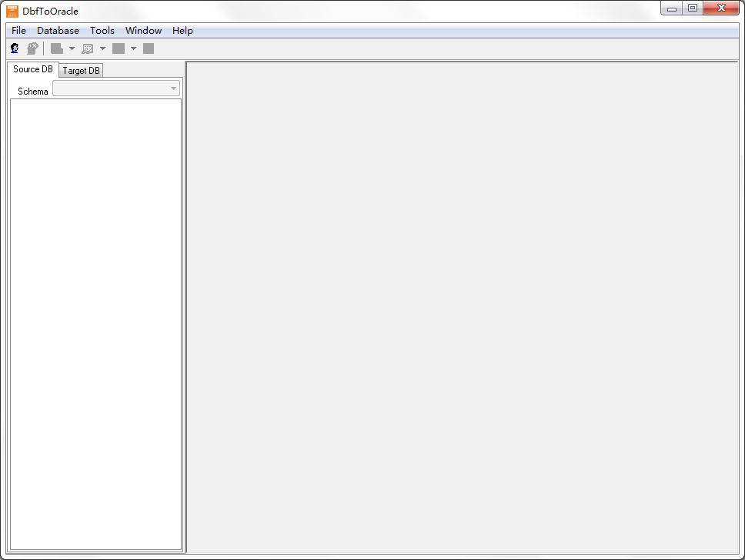Open the File menu
745x560 pixels.
point(18,30)
